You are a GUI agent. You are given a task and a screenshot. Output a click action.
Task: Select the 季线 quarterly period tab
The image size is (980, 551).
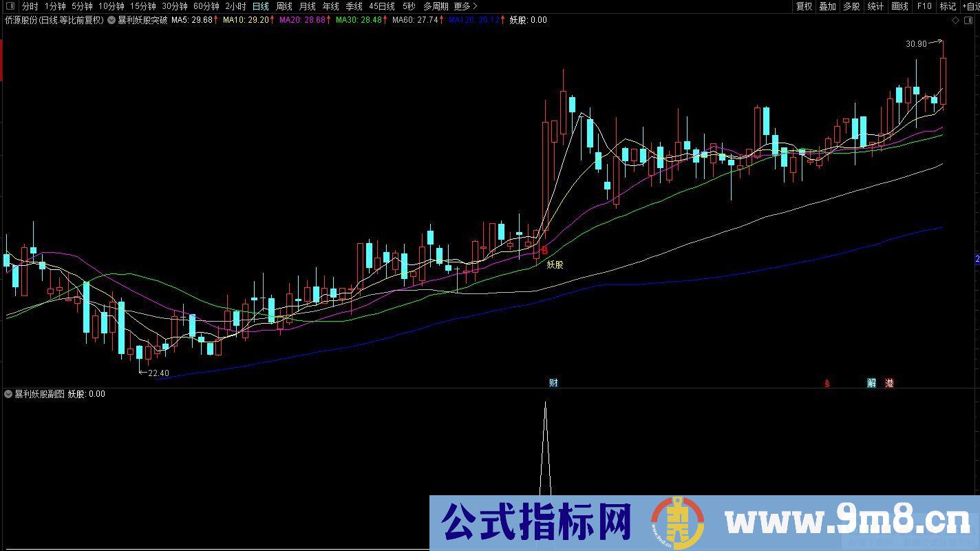[x=354, y=6]
